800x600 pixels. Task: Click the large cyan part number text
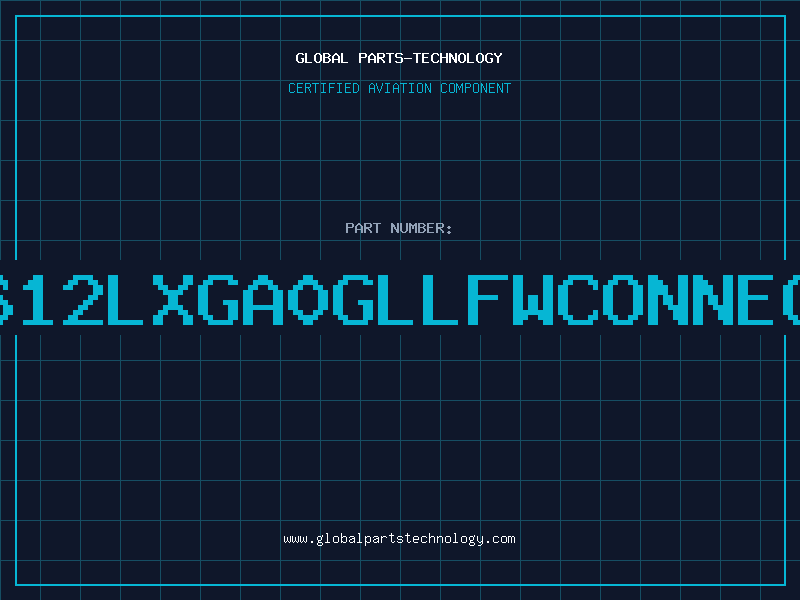tap(400, 299)
